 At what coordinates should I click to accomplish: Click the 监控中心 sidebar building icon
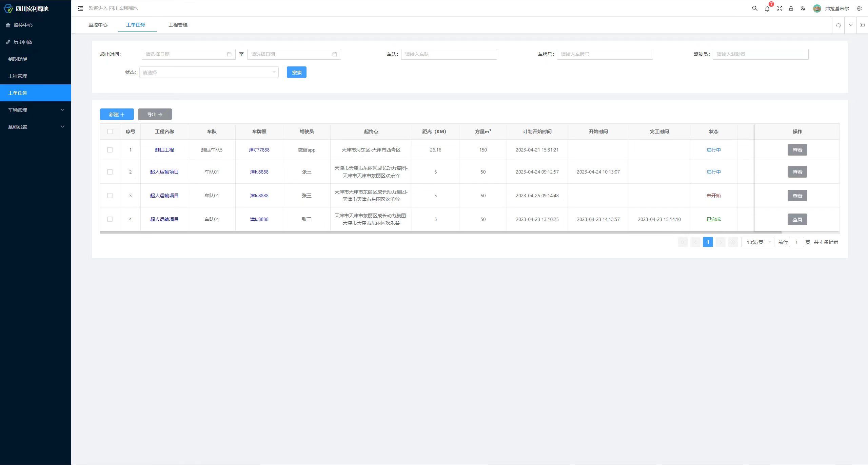8,25
